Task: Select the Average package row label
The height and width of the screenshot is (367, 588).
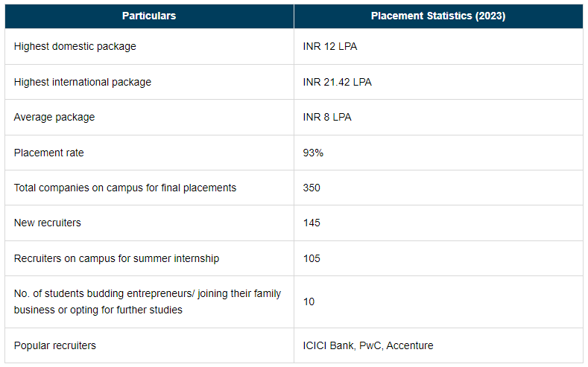Action: (54, 117)
